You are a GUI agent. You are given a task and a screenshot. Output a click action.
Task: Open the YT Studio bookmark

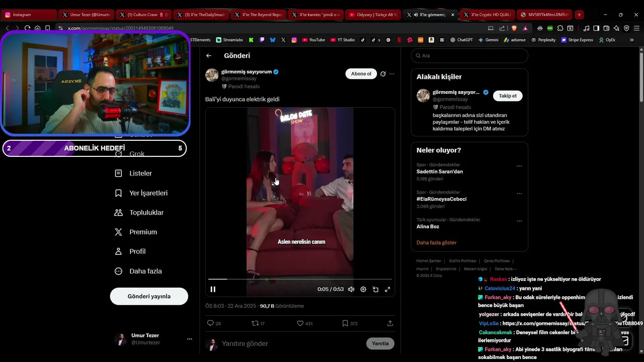click(x=343, y=40)
